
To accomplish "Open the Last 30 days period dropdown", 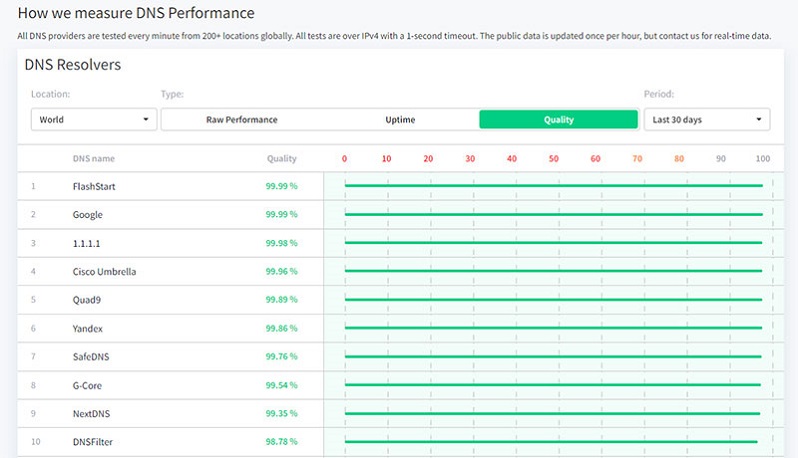I will (x=706, y=120).
